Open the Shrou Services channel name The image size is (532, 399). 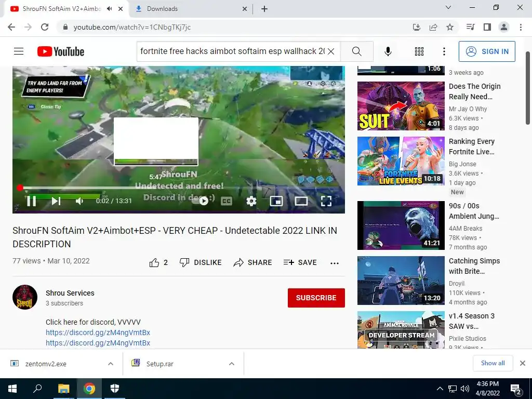(x=70, y=293)
